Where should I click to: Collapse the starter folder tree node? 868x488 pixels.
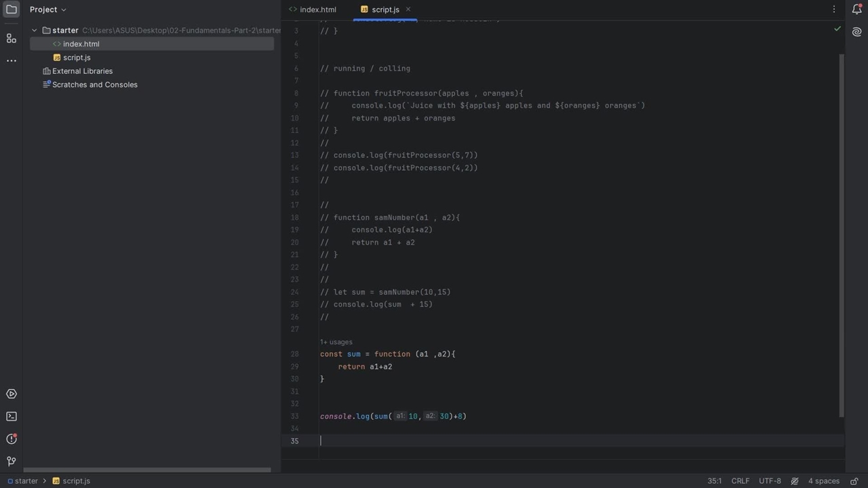tap(35, 30)
